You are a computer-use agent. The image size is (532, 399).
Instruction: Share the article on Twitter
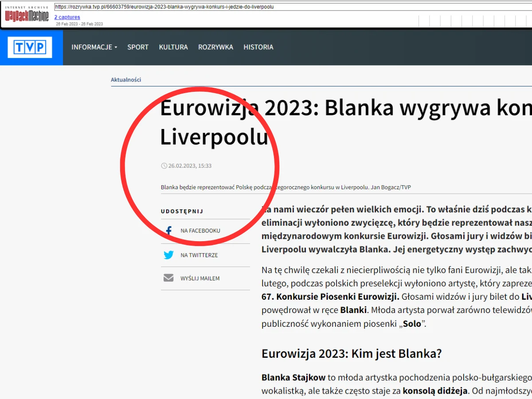(x=168, y=255)
